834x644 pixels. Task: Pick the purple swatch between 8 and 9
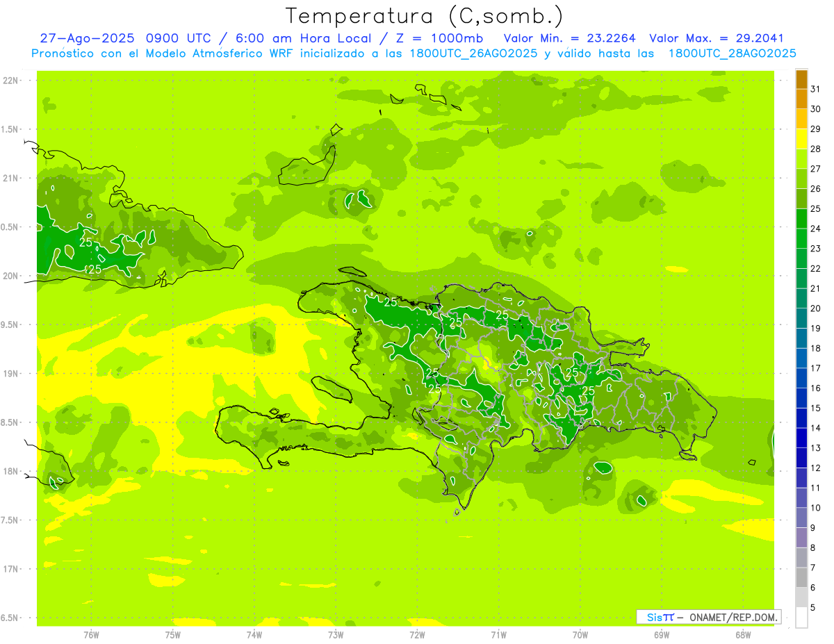[x=801, y=538]
